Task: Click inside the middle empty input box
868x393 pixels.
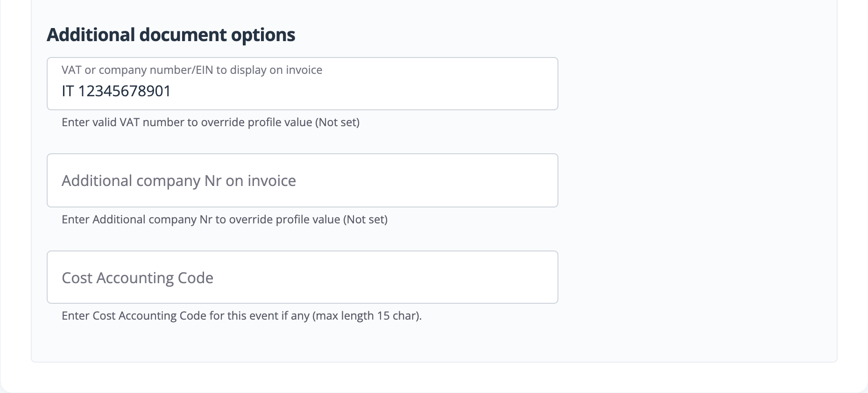Action: pyautogui.click(x=420, y=180)
